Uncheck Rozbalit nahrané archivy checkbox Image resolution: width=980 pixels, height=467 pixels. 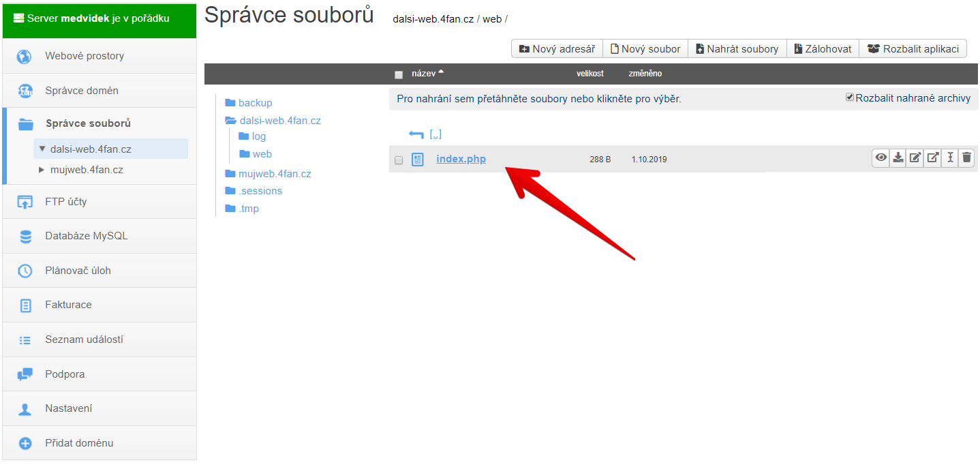(x=850, y=97)
